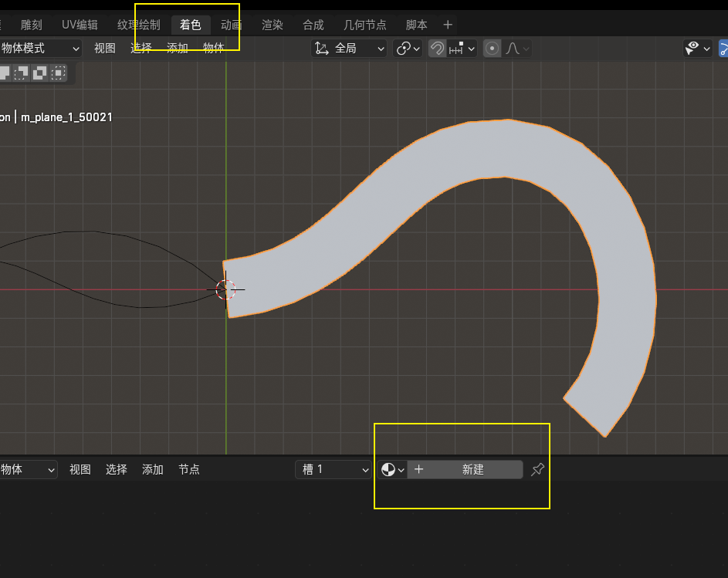
Task: Toggle the pin icon beside 新建
Action: pos(538,469)
